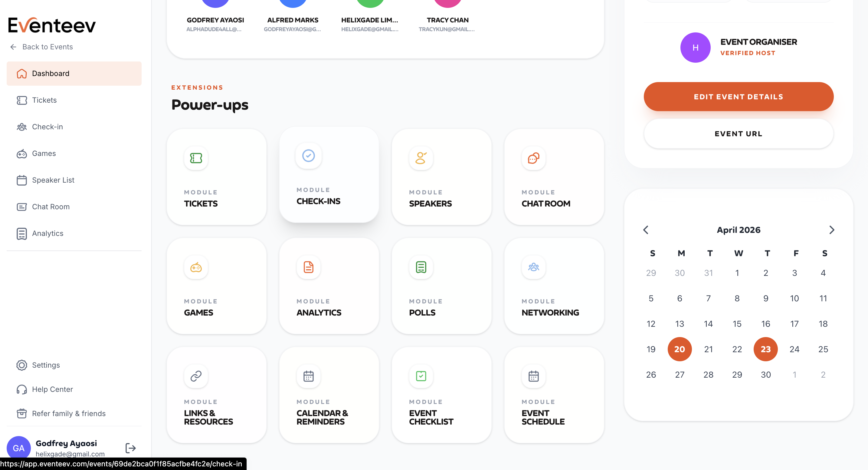This screenshot has width=868, height=470.
Task: Open the Networking module people icon
Action: (x=533, y=267)
